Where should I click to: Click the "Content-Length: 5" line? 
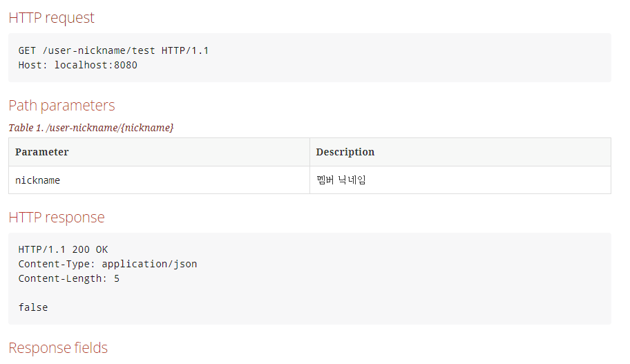coord(68,278)
